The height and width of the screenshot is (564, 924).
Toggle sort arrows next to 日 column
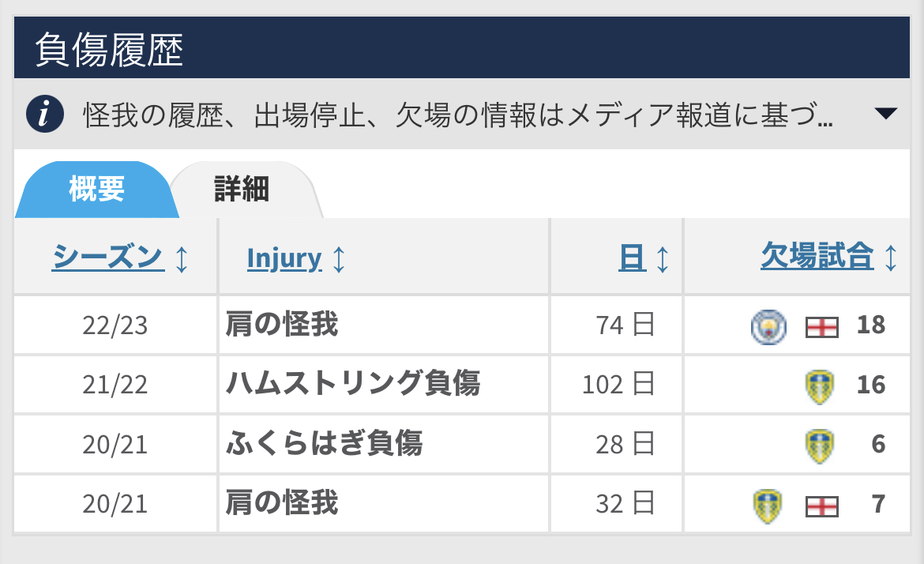tap(663, 258)
